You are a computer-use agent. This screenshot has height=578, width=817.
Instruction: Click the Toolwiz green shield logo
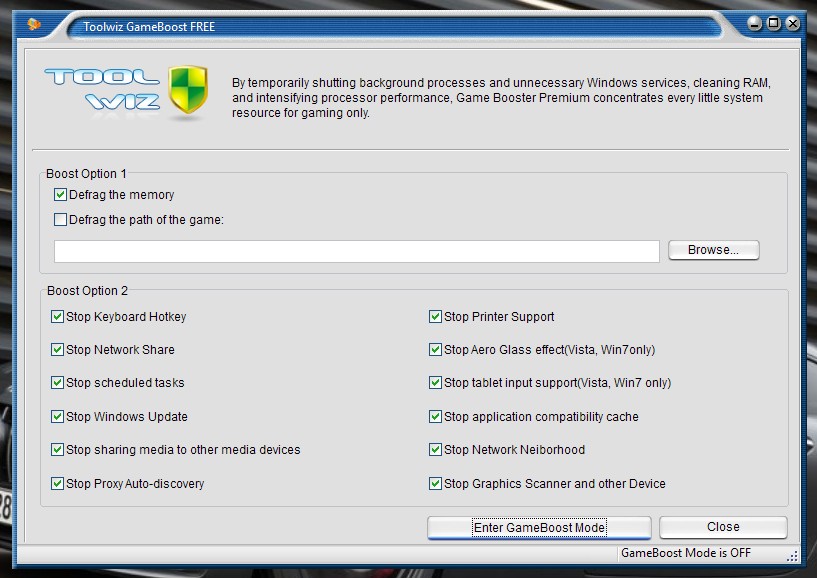(188, 89)
